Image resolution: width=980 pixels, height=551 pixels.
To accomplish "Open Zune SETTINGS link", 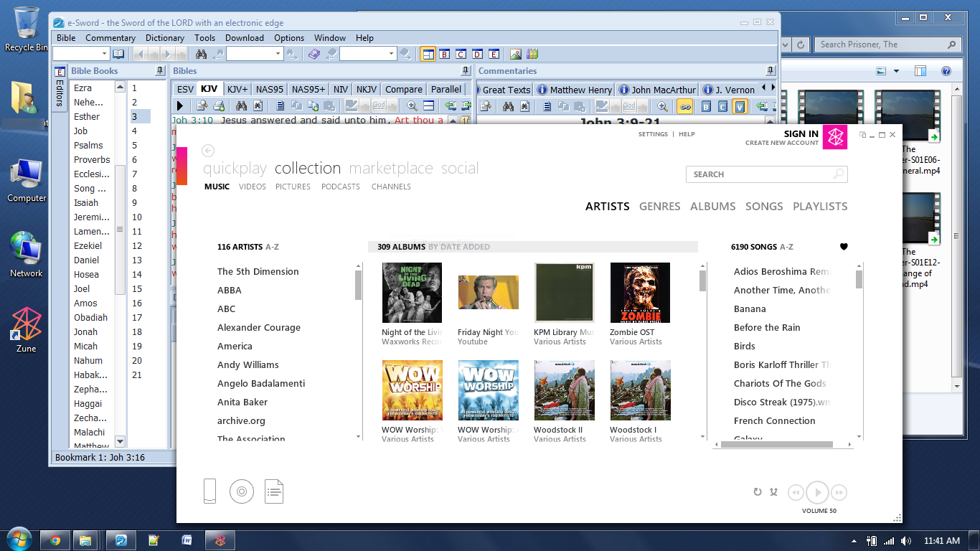I will pyautogui.click(x=653, y=134).
